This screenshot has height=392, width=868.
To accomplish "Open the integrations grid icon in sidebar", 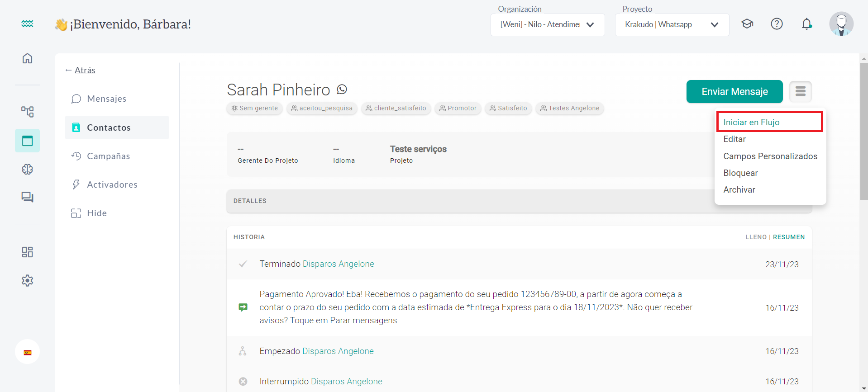I will click(x=27, y=252).
